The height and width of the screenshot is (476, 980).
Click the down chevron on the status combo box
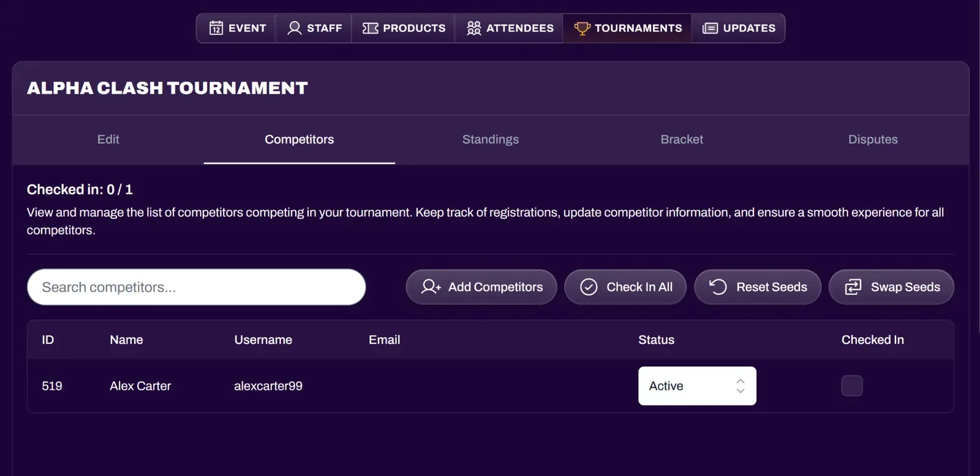click(740, 390)
